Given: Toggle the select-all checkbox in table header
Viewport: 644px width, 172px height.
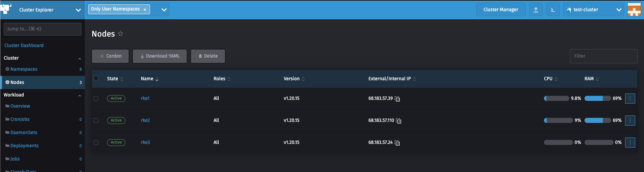Looking at the screenshot, I should (96, 79).
